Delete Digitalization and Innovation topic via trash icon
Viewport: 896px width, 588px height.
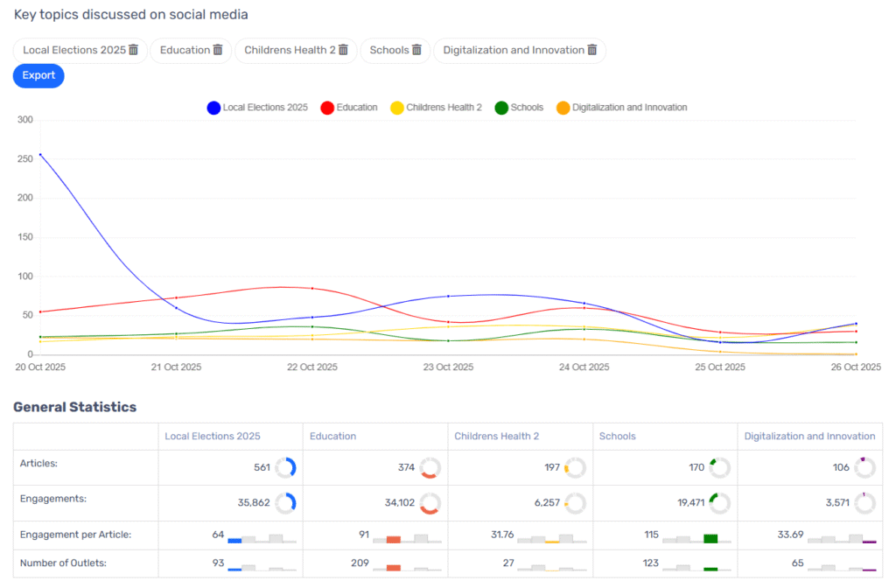click(x=592, y=50)
